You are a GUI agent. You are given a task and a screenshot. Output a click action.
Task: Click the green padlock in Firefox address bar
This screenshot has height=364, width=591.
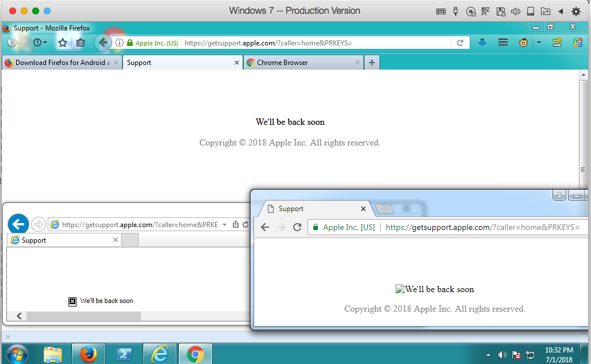pyautogui.click(x=130, y=43)
